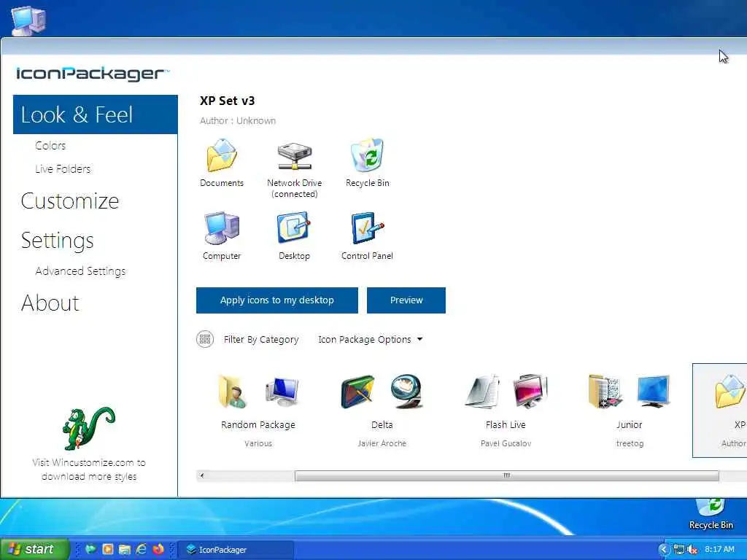This screenshot has width=747, height=560.
Task: Open the Icon Package Options dropdown
Action: (370, 340)
